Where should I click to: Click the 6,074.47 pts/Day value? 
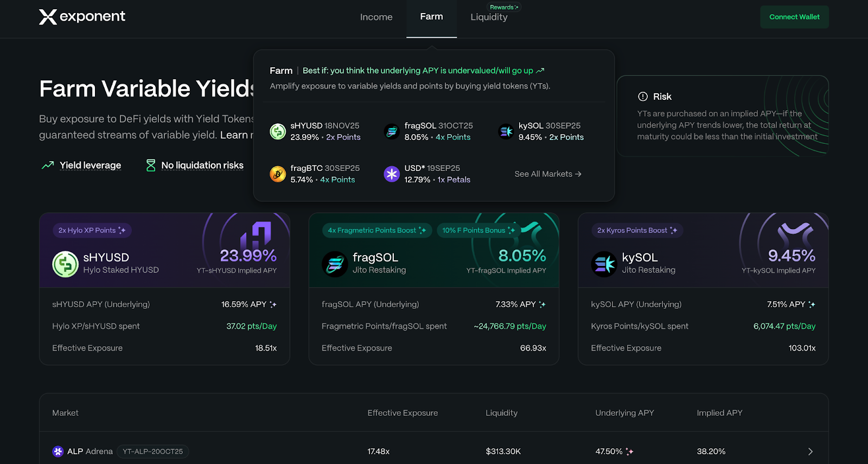[x=784, y=326]
